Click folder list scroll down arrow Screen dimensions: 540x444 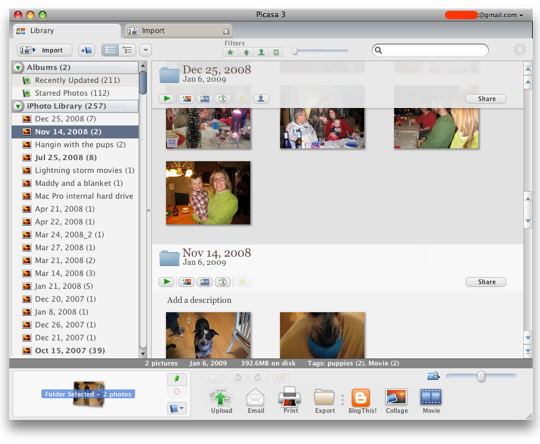tap(143, 353)
